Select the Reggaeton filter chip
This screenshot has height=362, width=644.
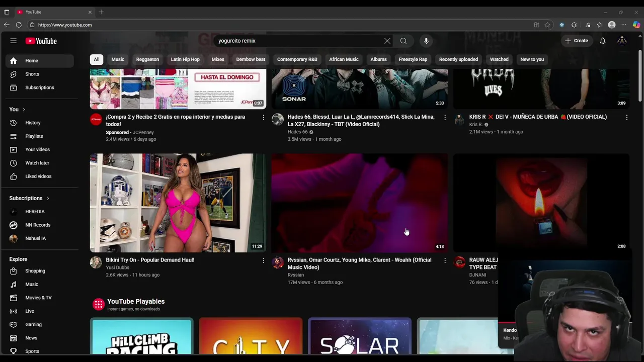[147, 59]
